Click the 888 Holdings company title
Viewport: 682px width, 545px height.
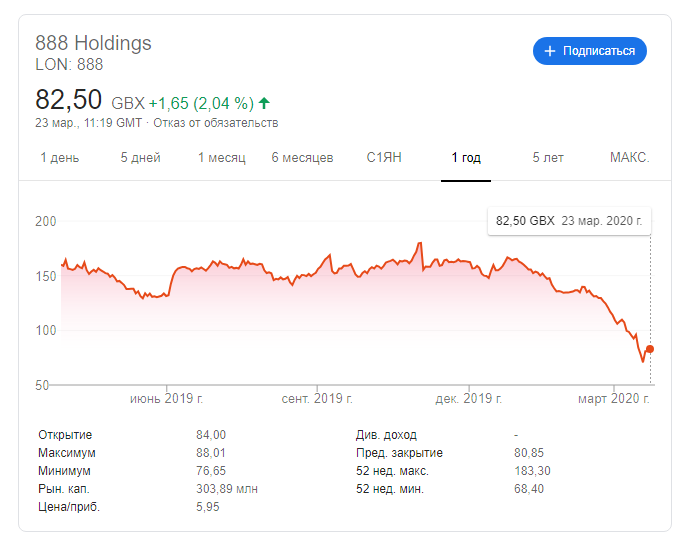click(x=93, y=43)
